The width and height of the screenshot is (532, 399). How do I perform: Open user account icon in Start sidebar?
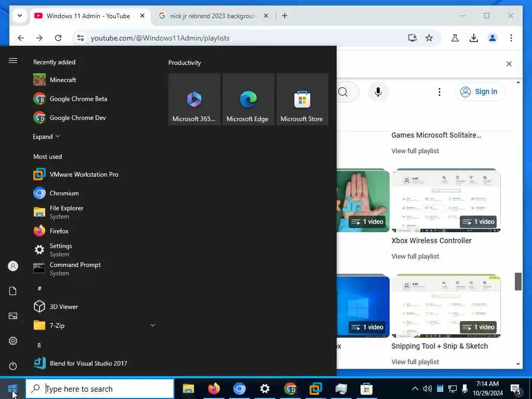(13, 266)
